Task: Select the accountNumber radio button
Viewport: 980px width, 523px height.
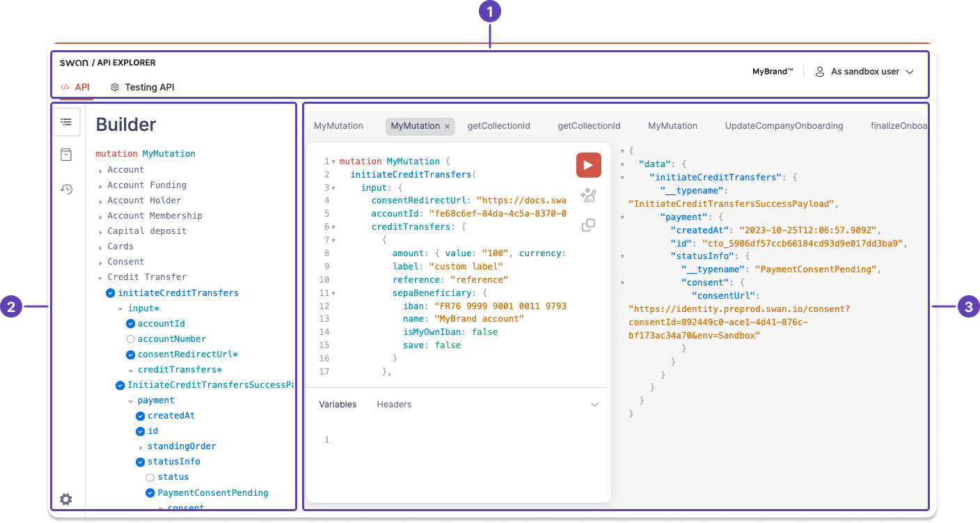Action: pyautogui.click(x=130, y=338)
